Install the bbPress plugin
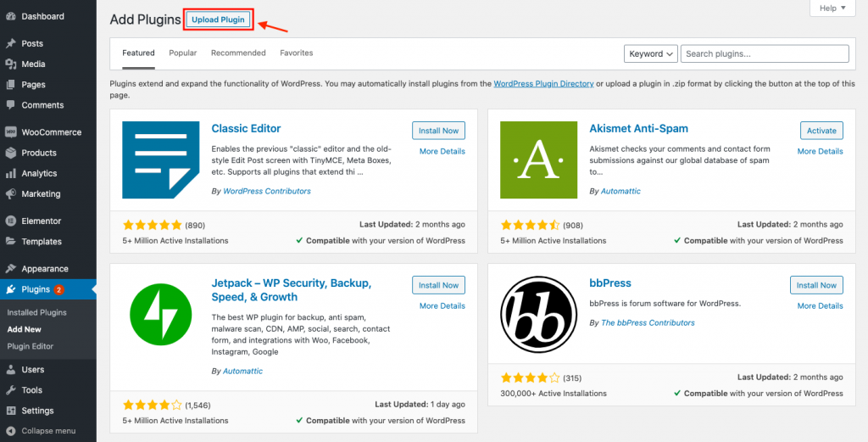This screenshot has width=868, height=442. [816, 285]
